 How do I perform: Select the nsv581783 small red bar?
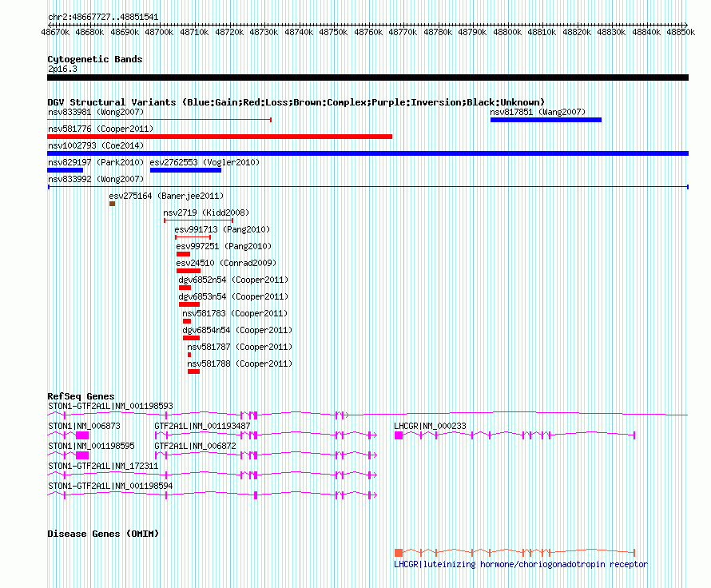[x=187, y=321]
